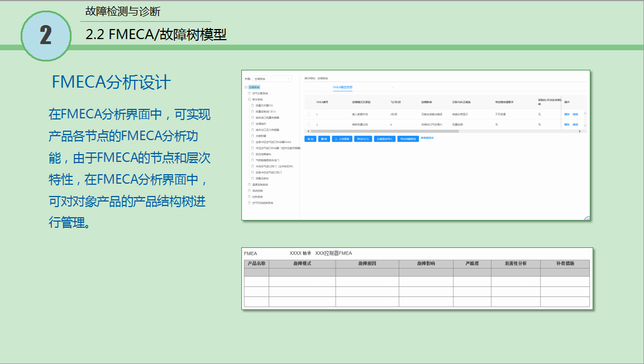The height and width of the screenshot is (364, 644).
Task: Collapse the root 空调系统 tree node
Action: coord(246,88)
